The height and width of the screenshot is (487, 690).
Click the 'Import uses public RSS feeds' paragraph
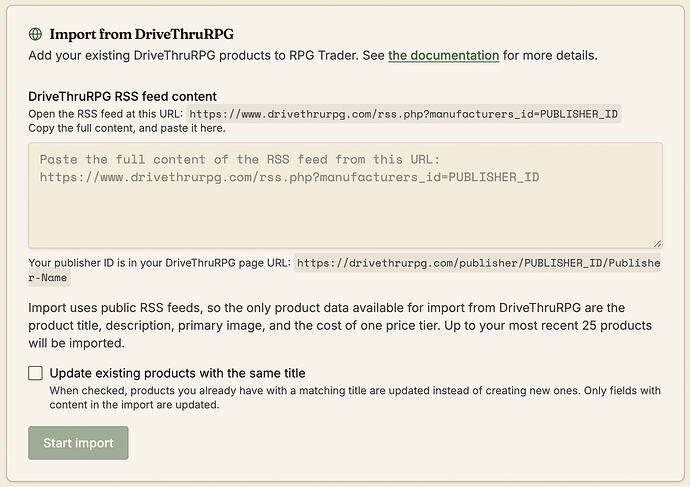[x=340, y=325]
